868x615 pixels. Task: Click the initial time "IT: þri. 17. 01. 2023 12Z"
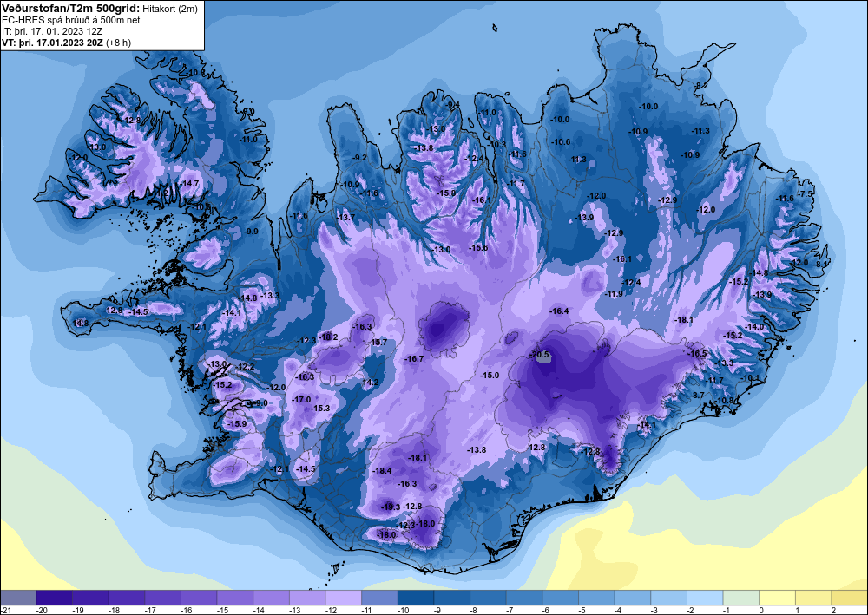pos(52,31)
